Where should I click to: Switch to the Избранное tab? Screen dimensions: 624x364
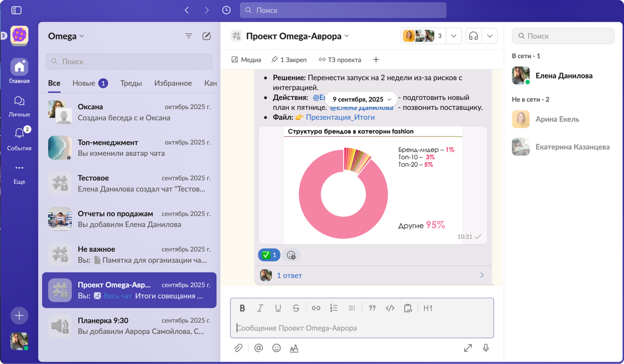click(173, 83)
